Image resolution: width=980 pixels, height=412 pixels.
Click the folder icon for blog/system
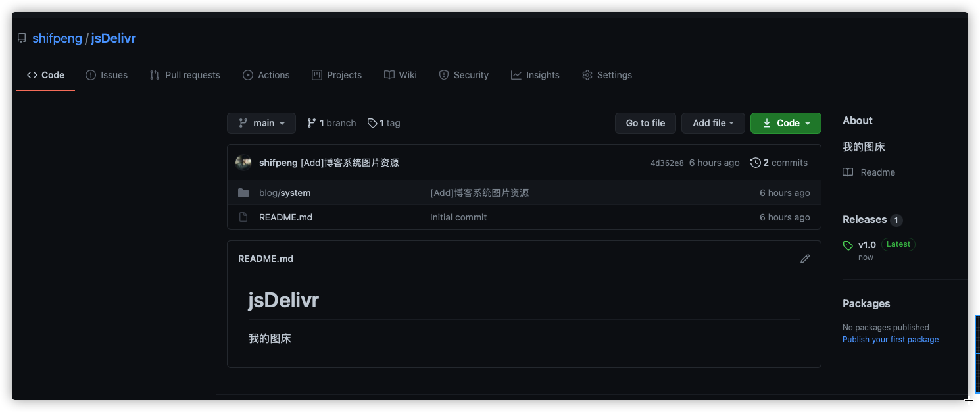click(243, 193)
